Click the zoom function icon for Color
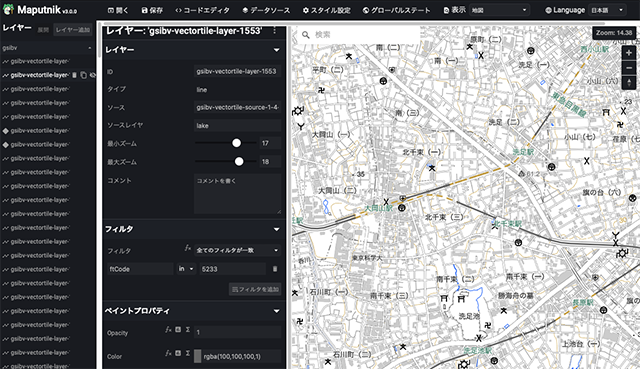Image resolution: width=640 pixels, height=369 pixels. [178, 353]
